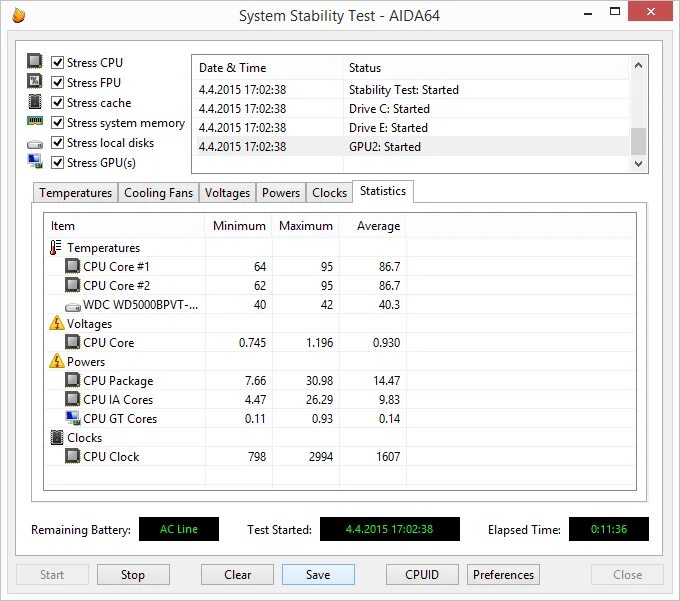The height and width of the screenshot is (601, 680).
Task: Click the chip icon of CPU Clock row
Action: click(x=72, y=456)
